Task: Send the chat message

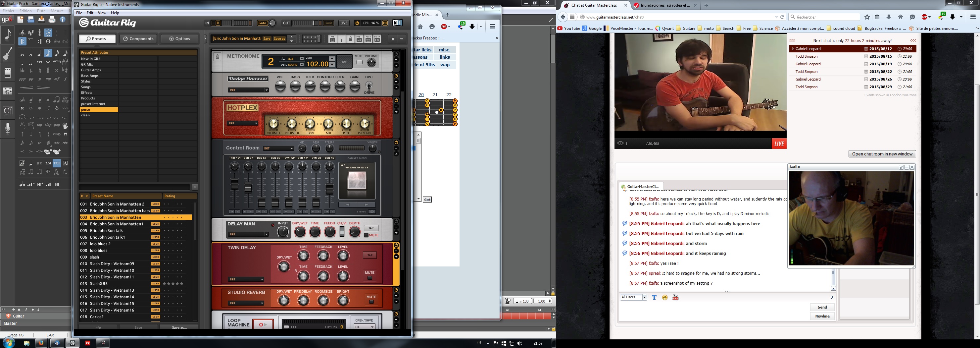Action: click(822, 307)
